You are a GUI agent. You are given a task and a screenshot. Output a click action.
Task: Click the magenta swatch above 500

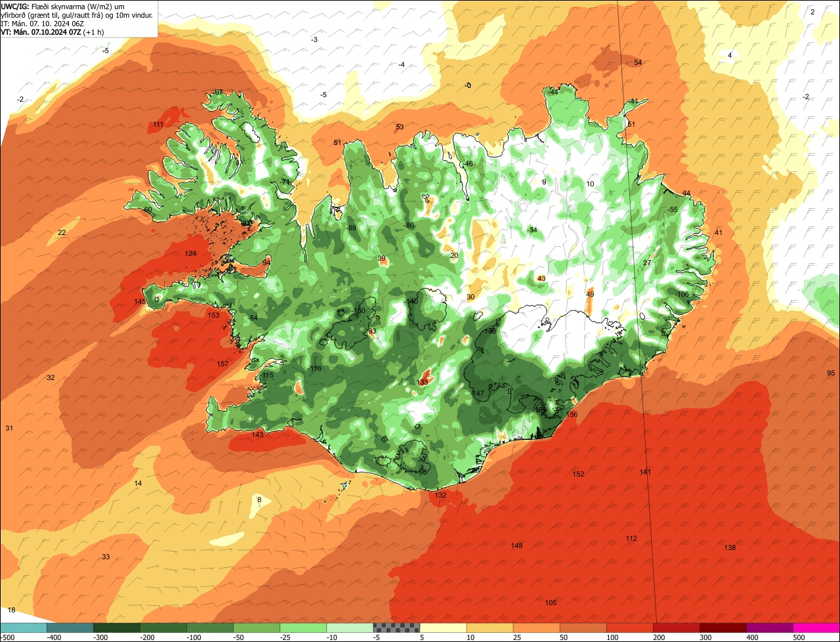[816, 628]
